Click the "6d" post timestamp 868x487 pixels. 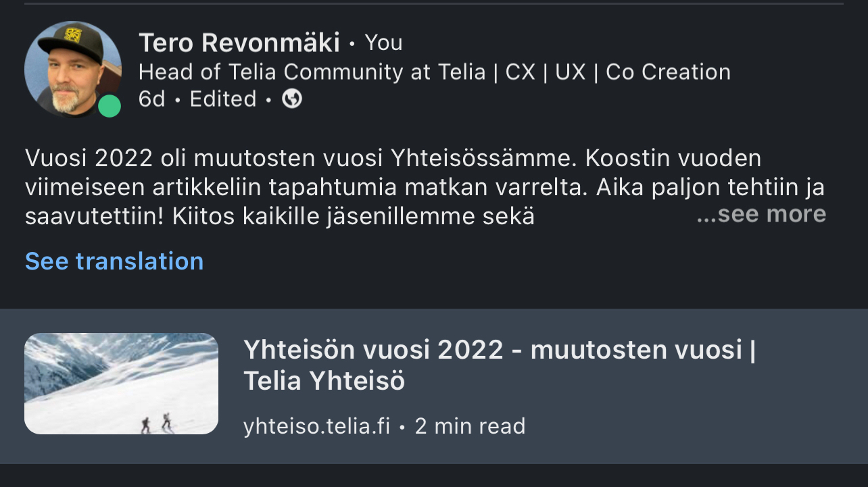[151, 99]
